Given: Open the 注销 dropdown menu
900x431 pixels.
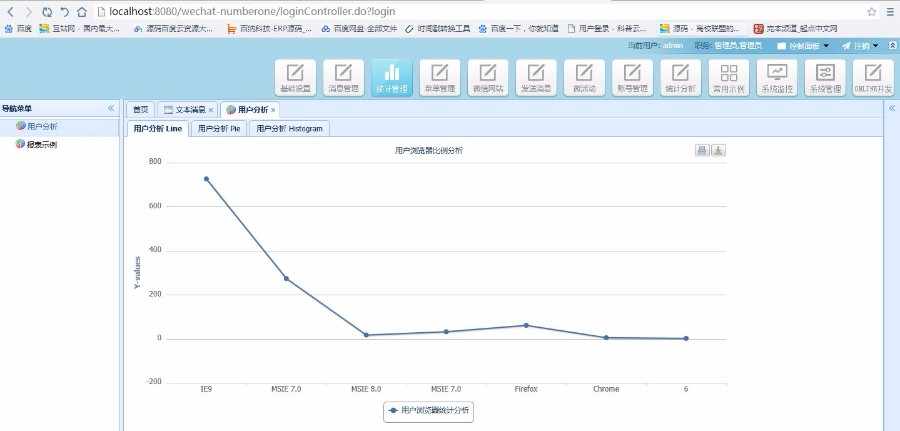Looking at the screenshot, I should pyautogui.click(x=860, y=46).
